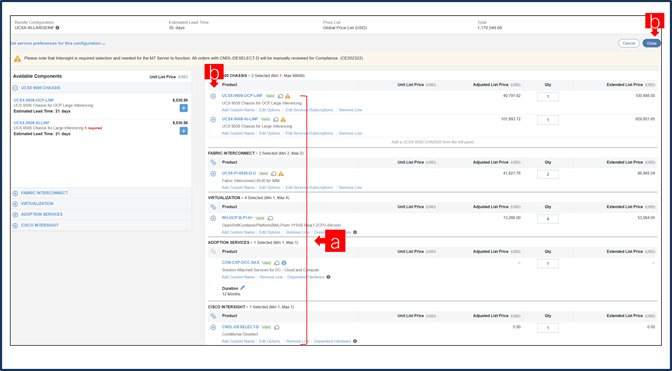Expand the UCSX-9508-AI-LINF line item

[213, 119]
